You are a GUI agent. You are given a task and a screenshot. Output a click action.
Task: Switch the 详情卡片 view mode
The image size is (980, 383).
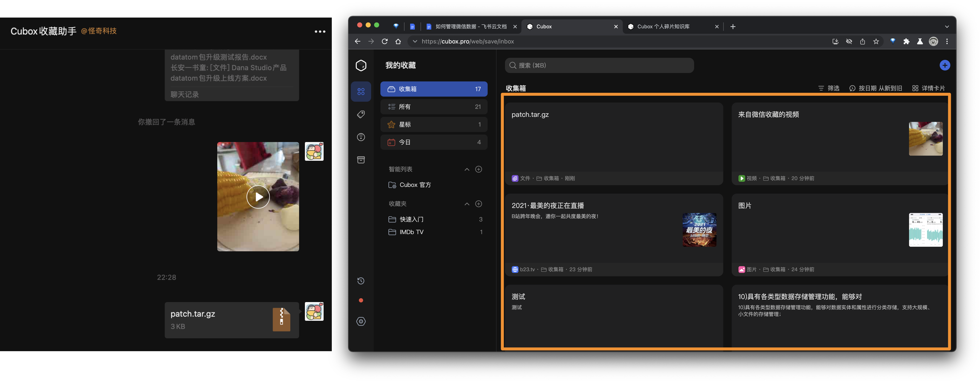pos(928,88)
